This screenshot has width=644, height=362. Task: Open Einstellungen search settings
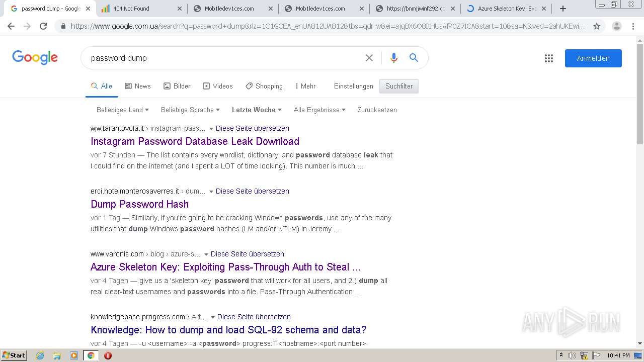pyautogui.click(x=354, y=86)
